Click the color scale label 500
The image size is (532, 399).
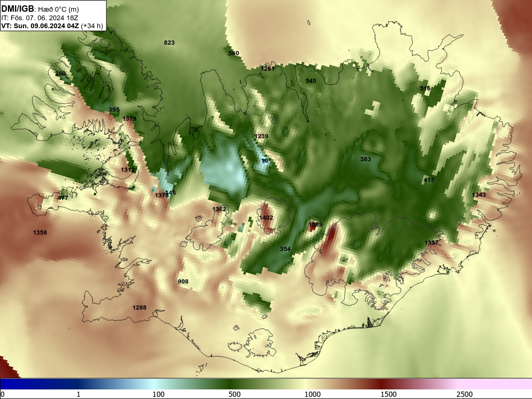point(235,394)
